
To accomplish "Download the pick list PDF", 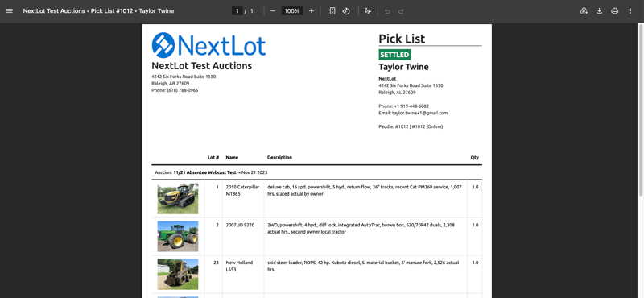I will tap(599, 11).
